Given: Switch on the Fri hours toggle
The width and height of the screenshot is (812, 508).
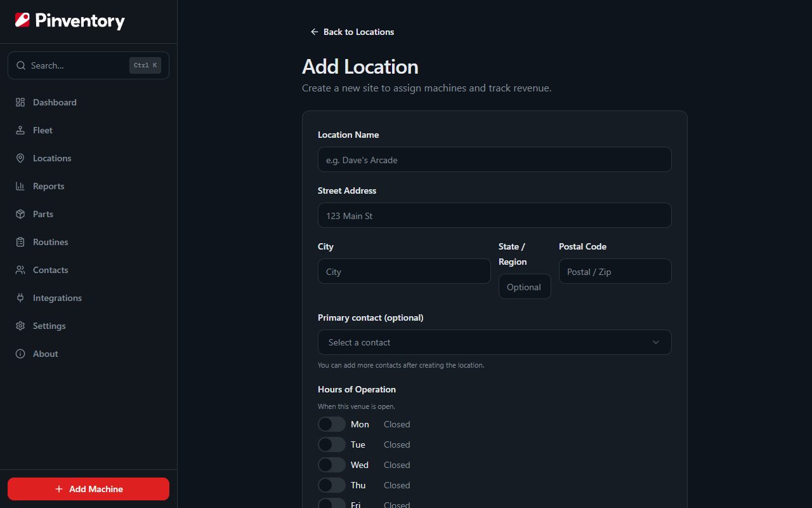Looking at the screenshot, I should click(x=332, y=504).
